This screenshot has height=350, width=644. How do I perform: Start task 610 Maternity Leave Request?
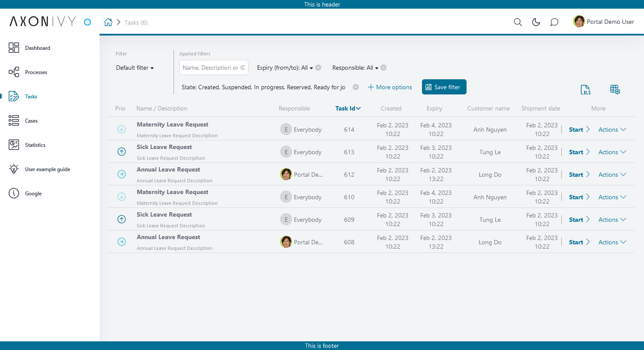click(x=579, y=197)
